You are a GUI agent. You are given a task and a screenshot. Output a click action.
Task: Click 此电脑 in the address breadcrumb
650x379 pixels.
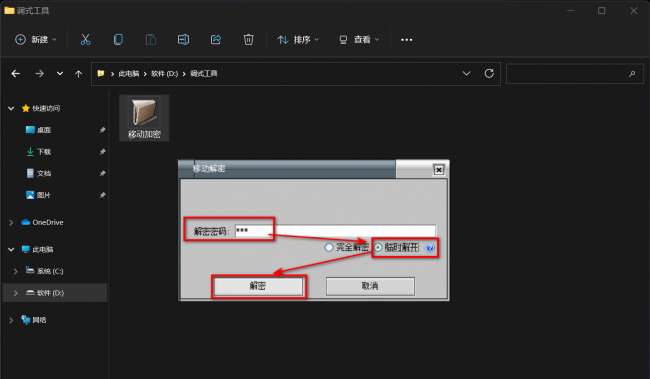129,74
